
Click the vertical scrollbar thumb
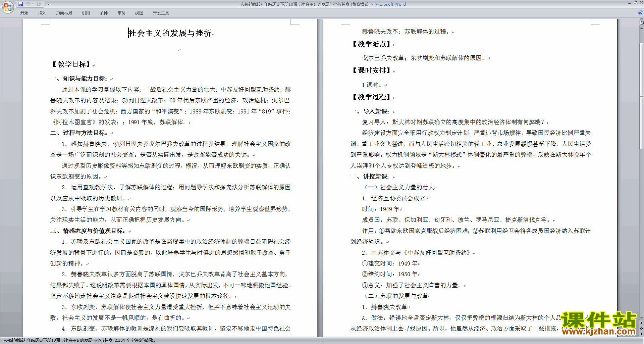tap(642, 96)
